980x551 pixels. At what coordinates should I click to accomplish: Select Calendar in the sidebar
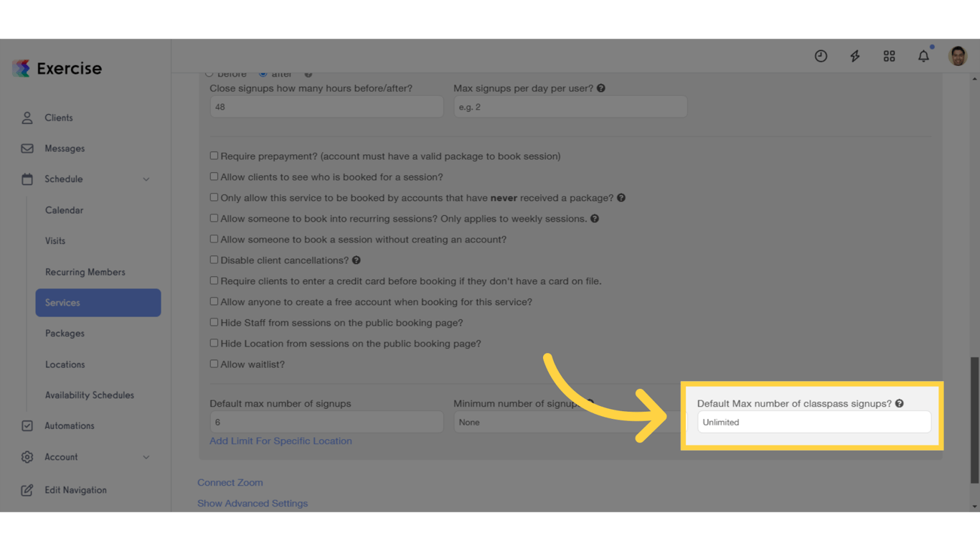[x=62, y=209]
